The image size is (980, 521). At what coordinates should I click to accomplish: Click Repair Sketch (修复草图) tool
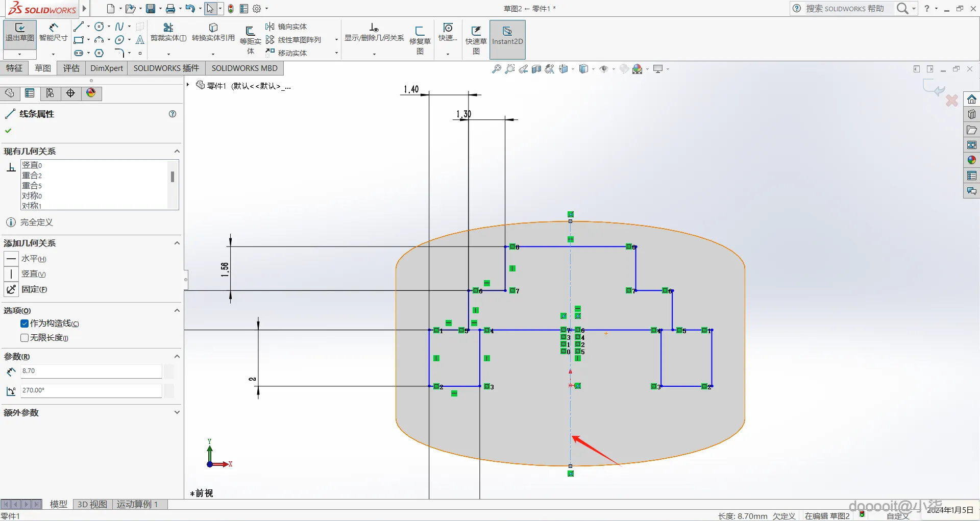click(420, 39)
